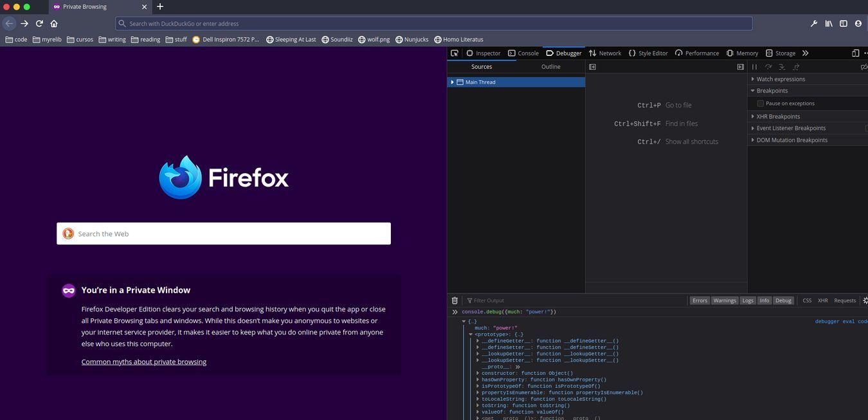Reload the page using the refresh icon
868x420 pixels.
pos(39,23)
